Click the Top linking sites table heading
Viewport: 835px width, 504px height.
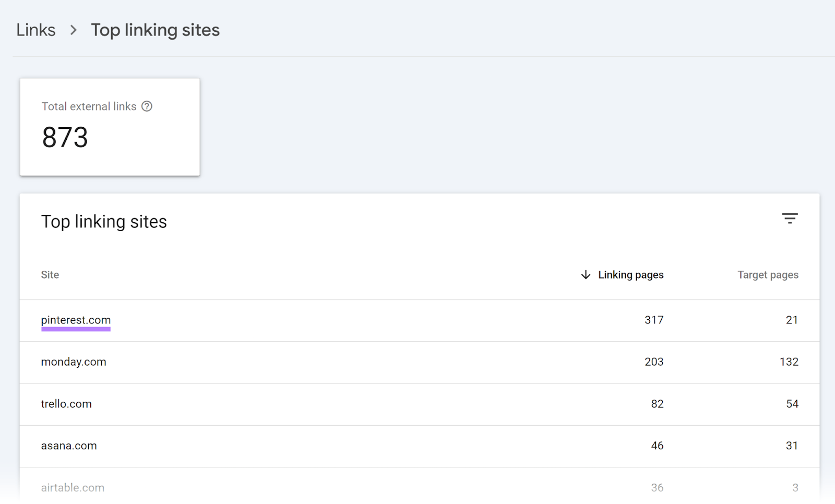tap(104, 222)
